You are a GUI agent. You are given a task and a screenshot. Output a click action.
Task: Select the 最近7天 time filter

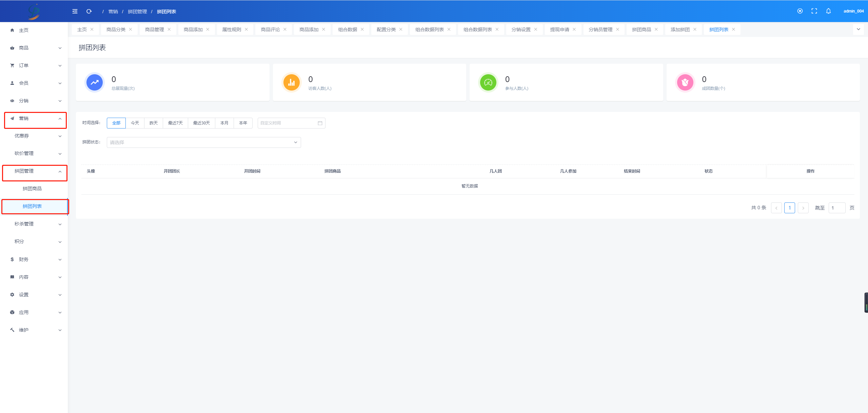coord(175,123)
